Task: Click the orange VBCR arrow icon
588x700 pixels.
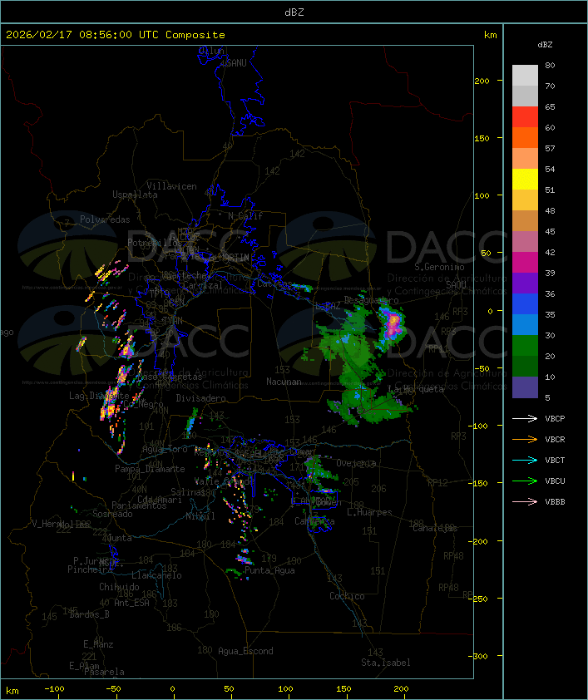Action: 525,439
